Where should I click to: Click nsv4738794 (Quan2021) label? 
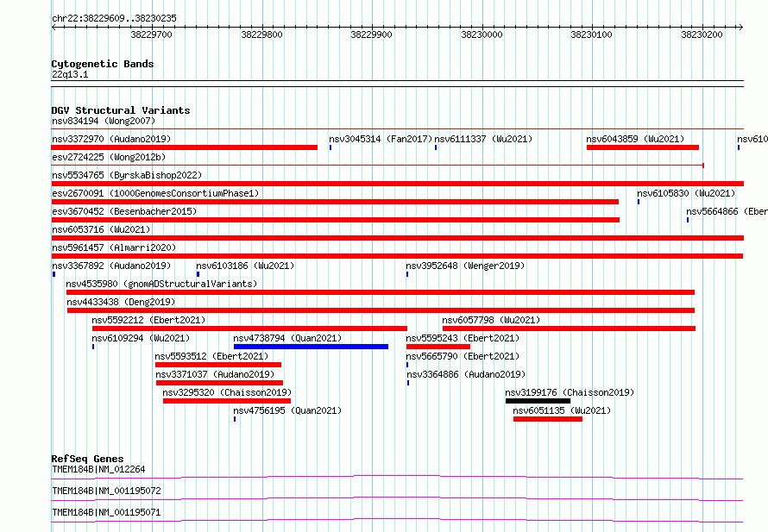(x=287, y=338)
